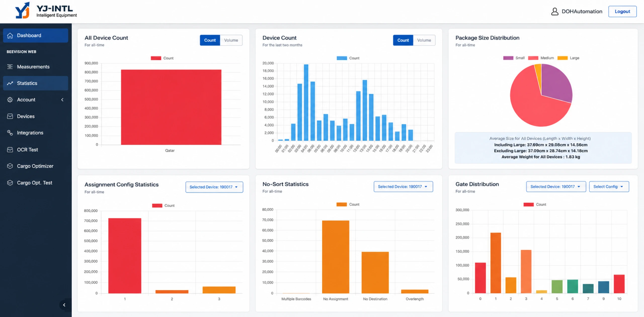Toggle Small legend in pie chart
Image resolution: width=644 pixels, height=317 pixels.
pyautogui.click(x=514, y=58)
